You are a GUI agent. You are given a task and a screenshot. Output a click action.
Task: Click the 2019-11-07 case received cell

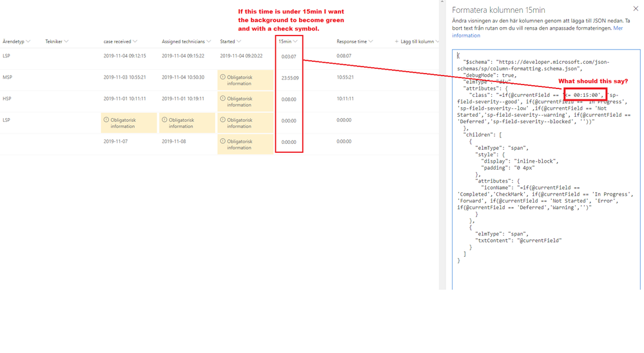[115, 141]
